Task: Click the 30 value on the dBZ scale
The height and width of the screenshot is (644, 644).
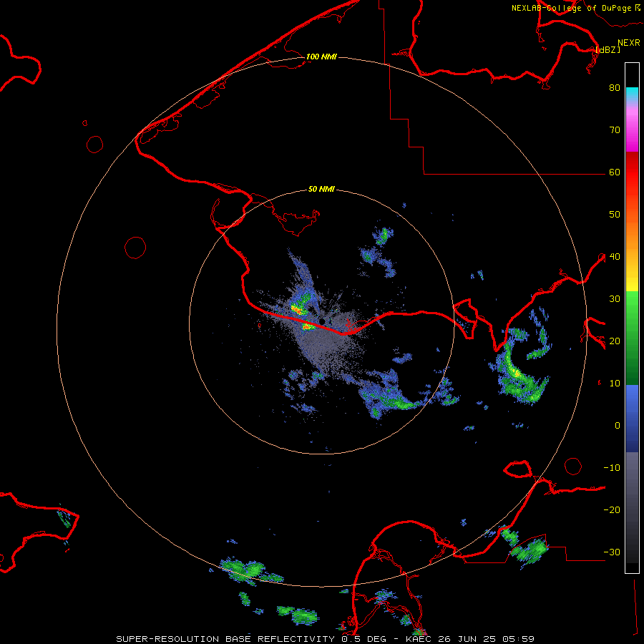Action: click(615, 299)
